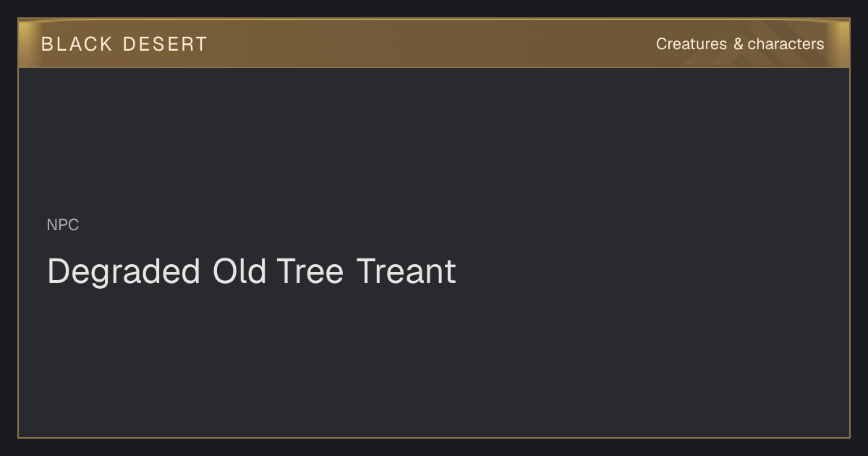Click the dark card area below heading
This screenshot has width=868, height=456.
(x=434, y=362)
